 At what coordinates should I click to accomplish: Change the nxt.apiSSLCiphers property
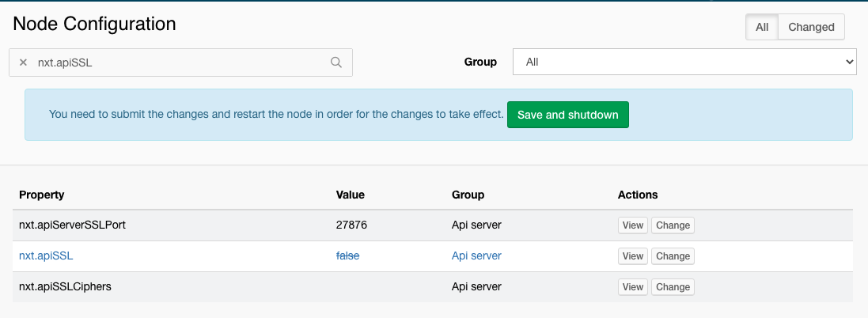tap(673, 287)
